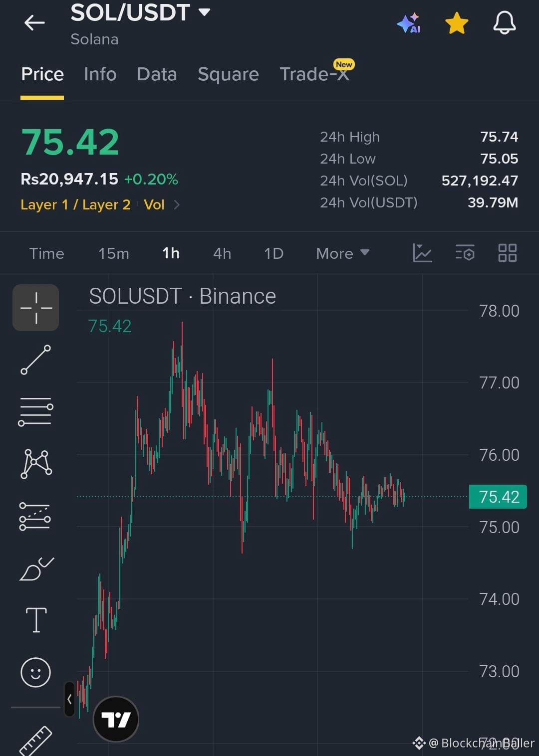The width and height of the screenshot is (539, 756).
Task: Collapse the drawing toolbar with side arrow
Action: [x=69, y=699]
